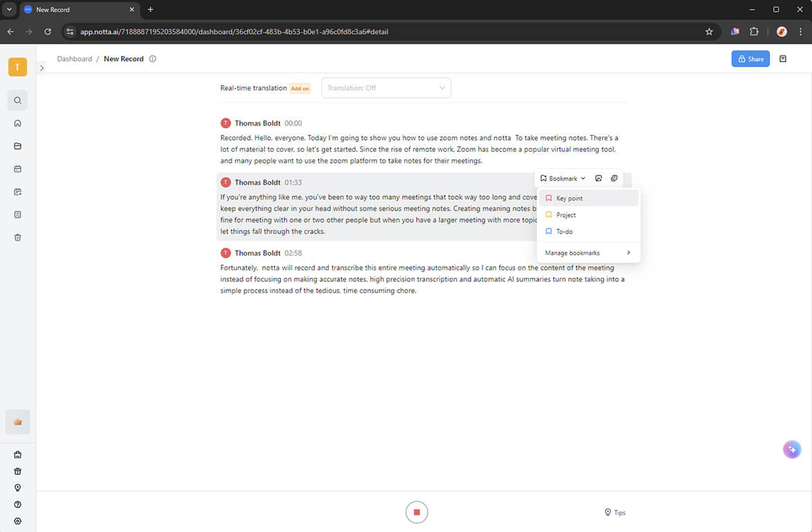Expand the sidebar with the arrow
This screenshot has height=532, width=812.
click(42, 68)
